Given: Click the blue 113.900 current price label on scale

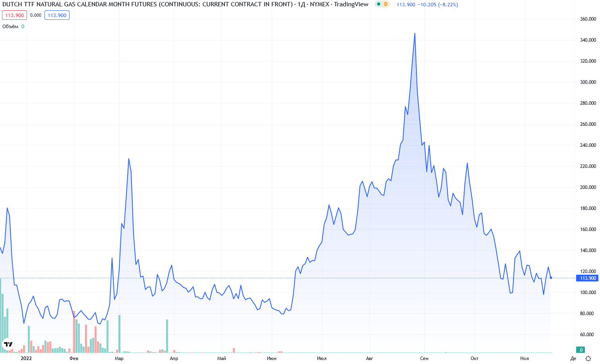Looking at the screenshot, I should point(587,278).
